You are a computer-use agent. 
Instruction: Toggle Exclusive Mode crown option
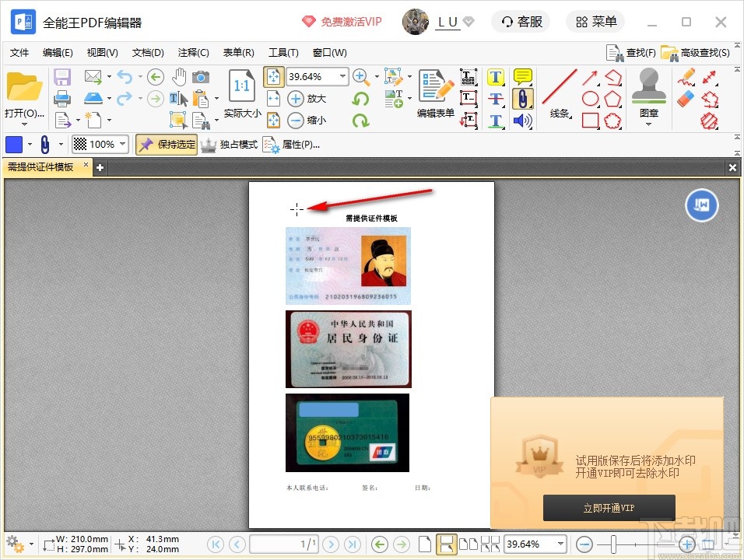[229, 144]
